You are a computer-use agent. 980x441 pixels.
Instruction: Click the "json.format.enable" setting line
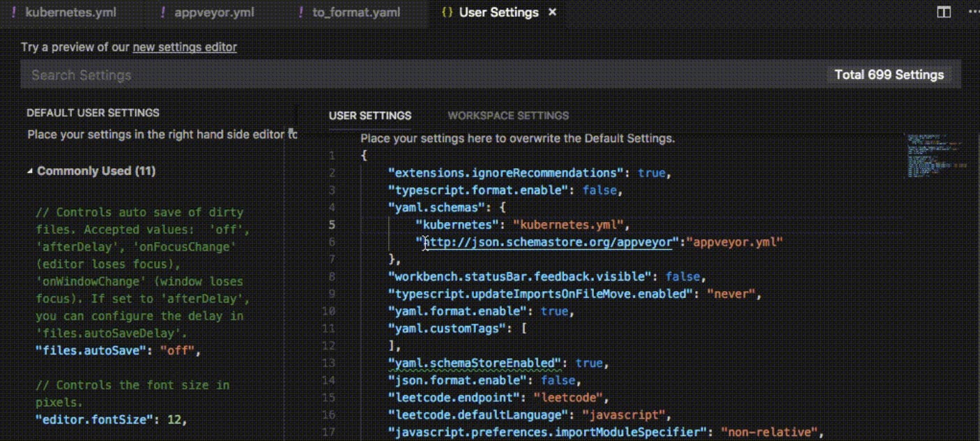pyautogui.click(x=484, y=380)
